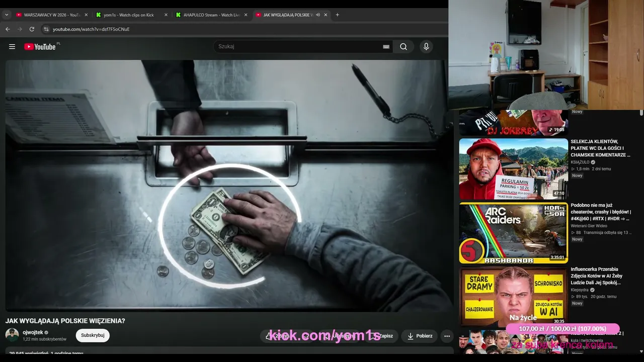Open the DJ Jokerey 19:05 video thumbnail
644x362 pixels.
(513, 123)
